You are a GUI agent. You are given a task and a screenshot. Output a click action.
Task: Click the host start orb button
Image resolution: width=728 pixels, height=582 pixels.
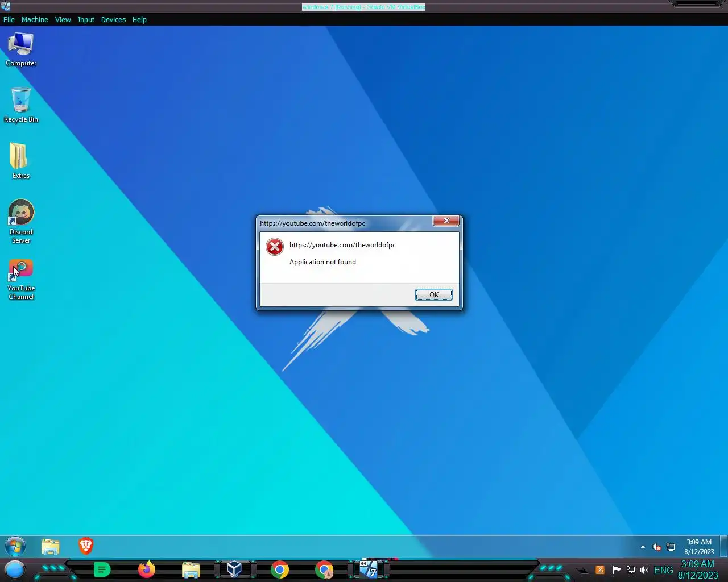coord(15,569)
